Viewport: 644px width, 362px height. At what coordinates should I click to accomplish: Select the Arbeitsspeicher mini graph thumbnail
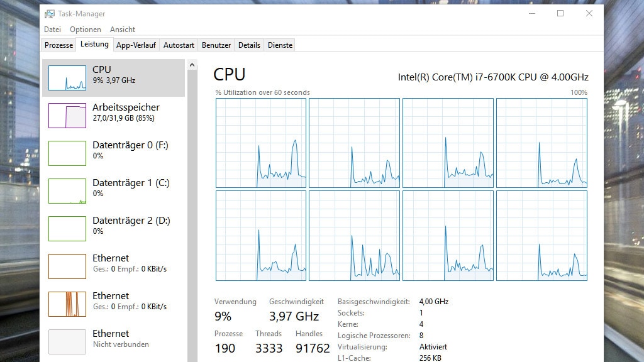(67, 116)
